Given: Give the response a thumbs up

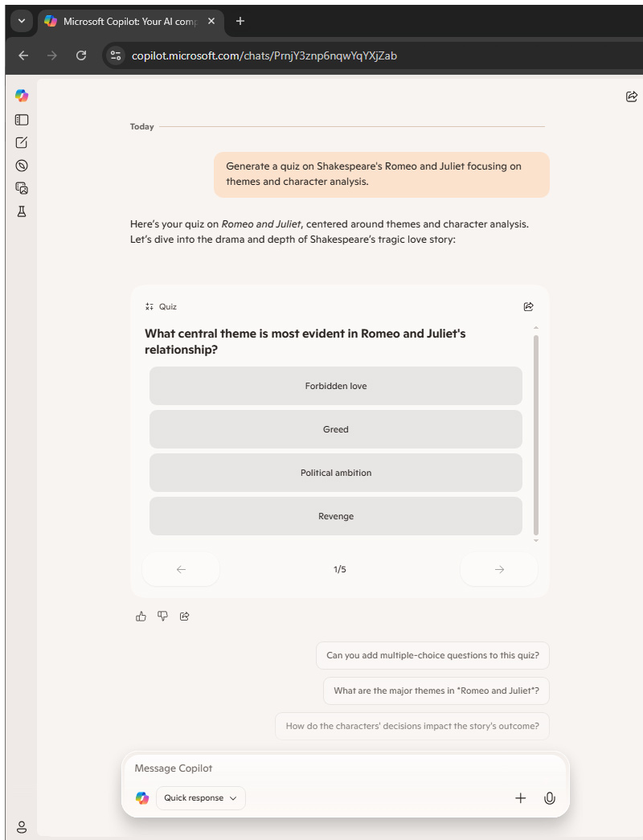Looking at the screenshot, I should tap(141, 616).
